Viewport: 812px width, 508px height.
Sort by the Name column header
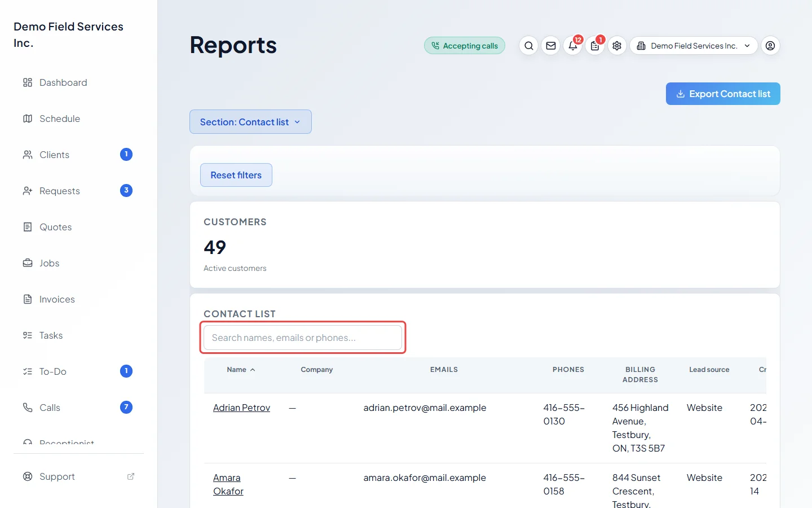[241, 370]
